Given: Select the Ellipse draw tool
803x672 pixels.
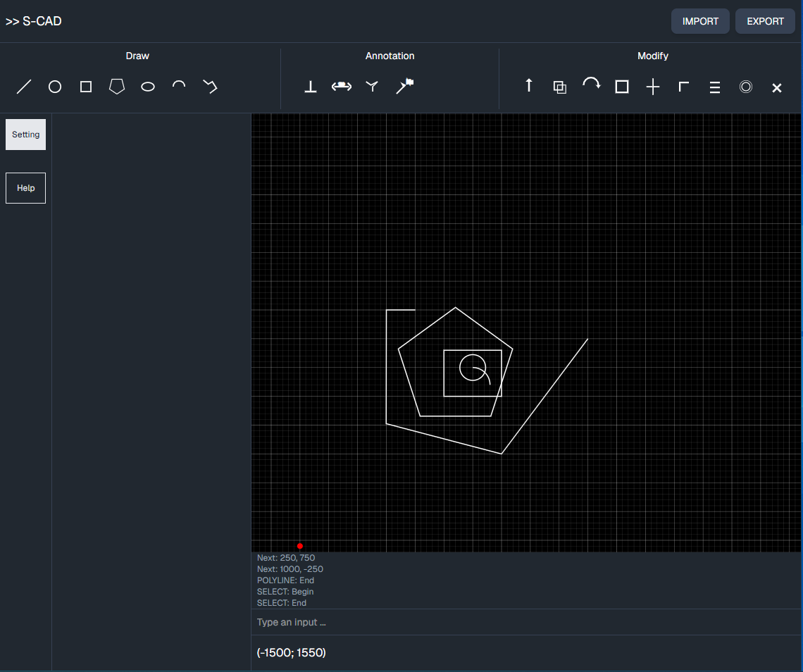Looking at the screenshot, I should (x=148, y=87).
